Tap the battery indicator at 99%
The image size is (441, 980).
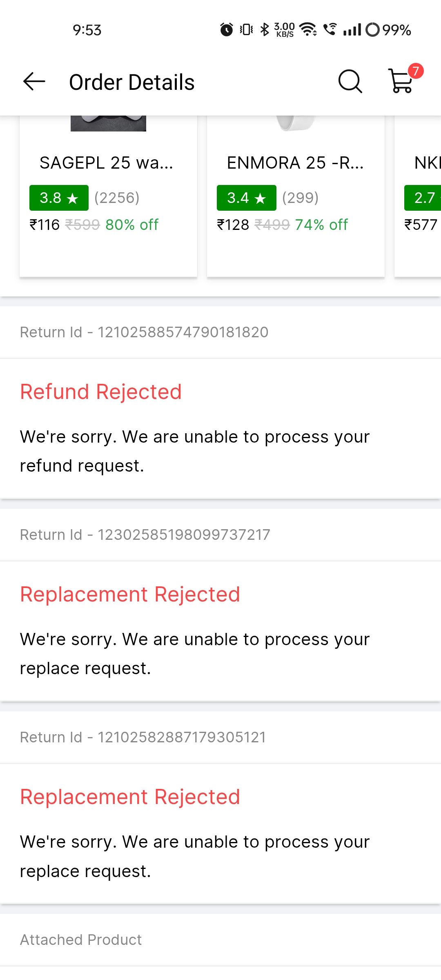tap(388, 30)
